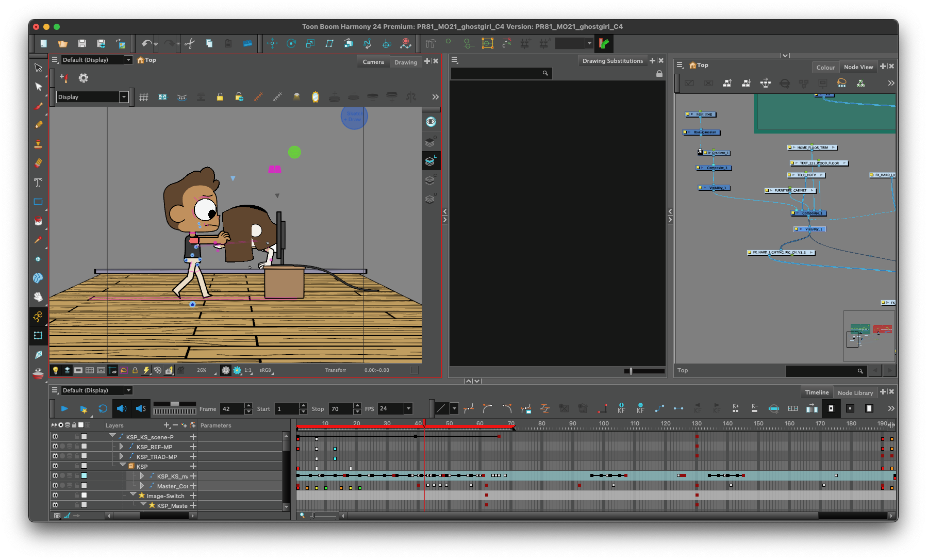Screen dimensions: 927x560
Task: Toggle lock on the KSP layer
Action: [x=77, y=466]
